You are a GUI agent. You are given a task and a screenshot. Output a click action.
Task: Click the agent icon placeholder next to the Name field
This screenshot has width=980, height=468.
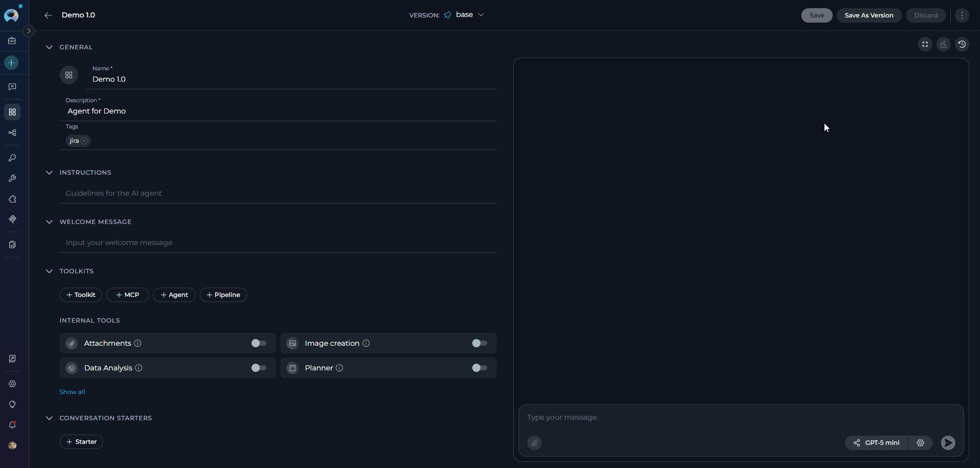pos(69,75)
